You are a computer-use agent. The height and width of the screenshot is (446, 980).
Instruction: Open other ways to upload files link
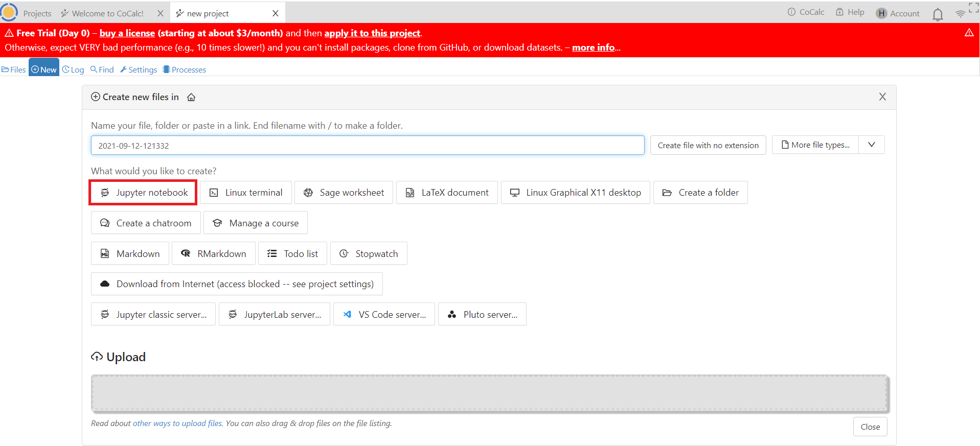coord(177,424)
